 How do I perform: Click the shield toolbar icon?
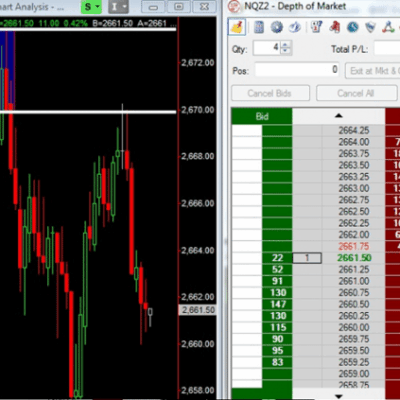coord(370,27)
